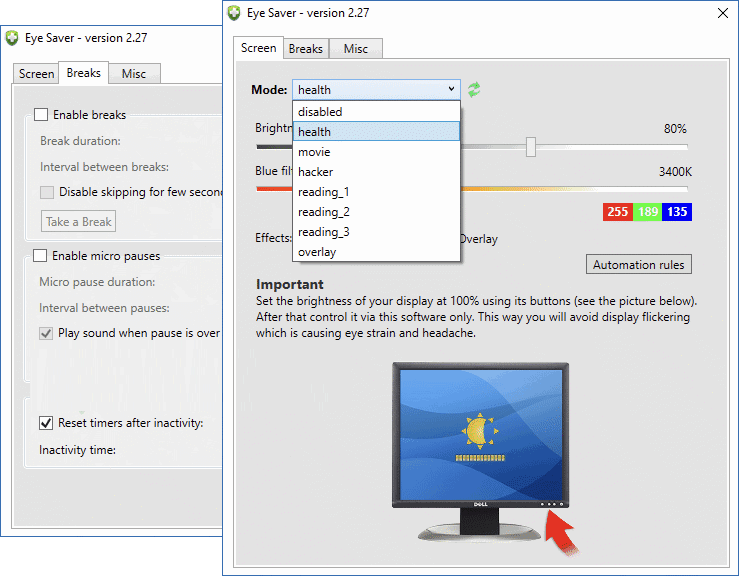Open Automation rules
Viewport: 739px width, 576px height.
(638, 265)
